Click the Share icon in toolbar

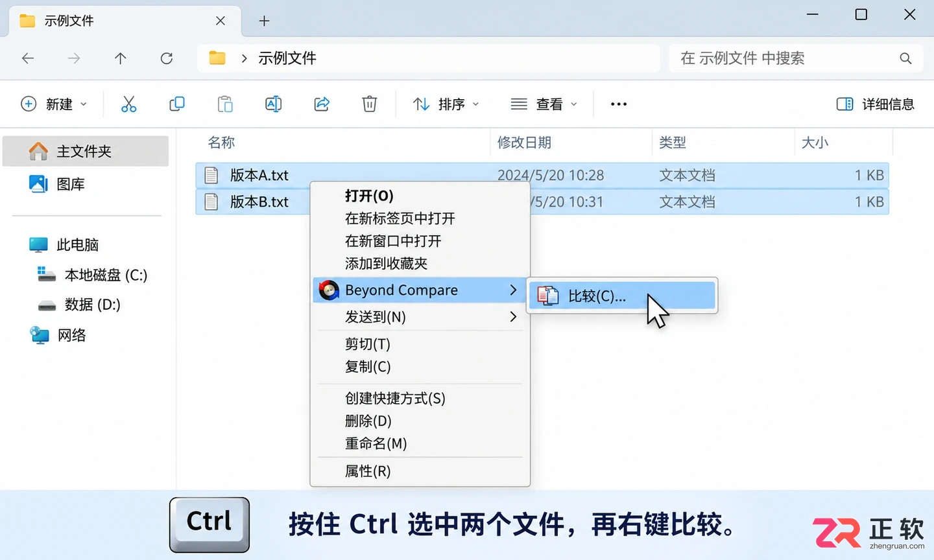click(322, 104)
